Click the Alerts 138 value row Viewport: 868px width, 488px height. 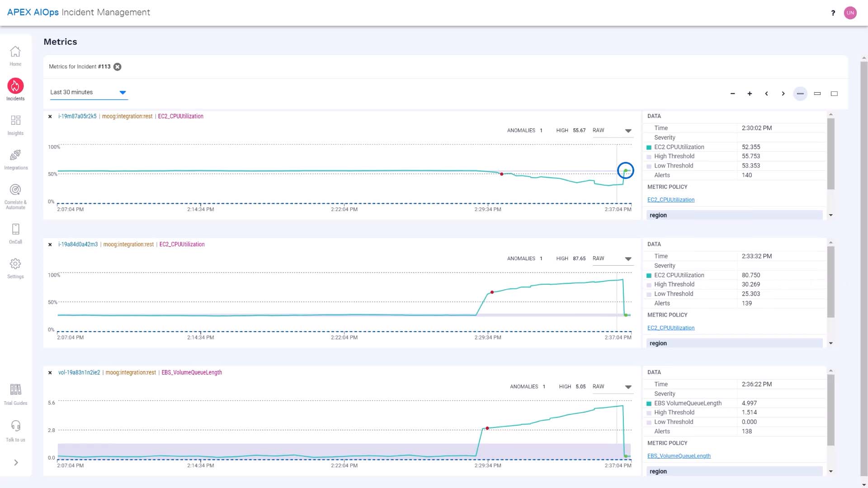click(735, 432)
